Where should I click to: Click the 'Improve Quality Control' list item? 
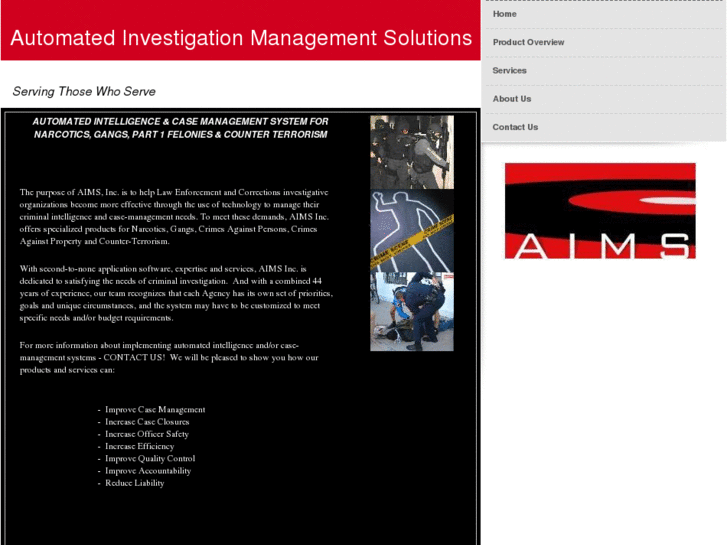click(150, 458)
